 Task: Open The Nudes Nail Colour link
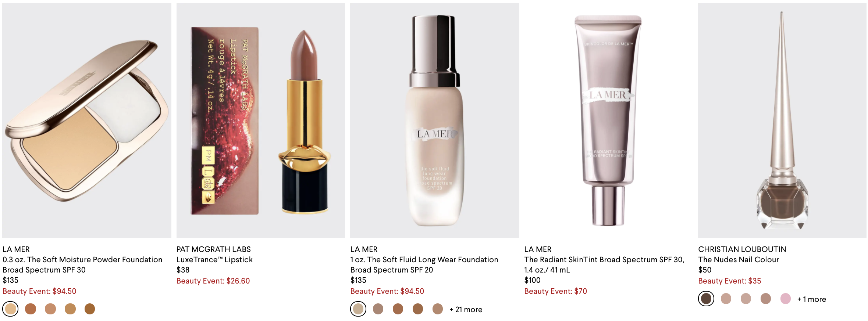(739, 260)
